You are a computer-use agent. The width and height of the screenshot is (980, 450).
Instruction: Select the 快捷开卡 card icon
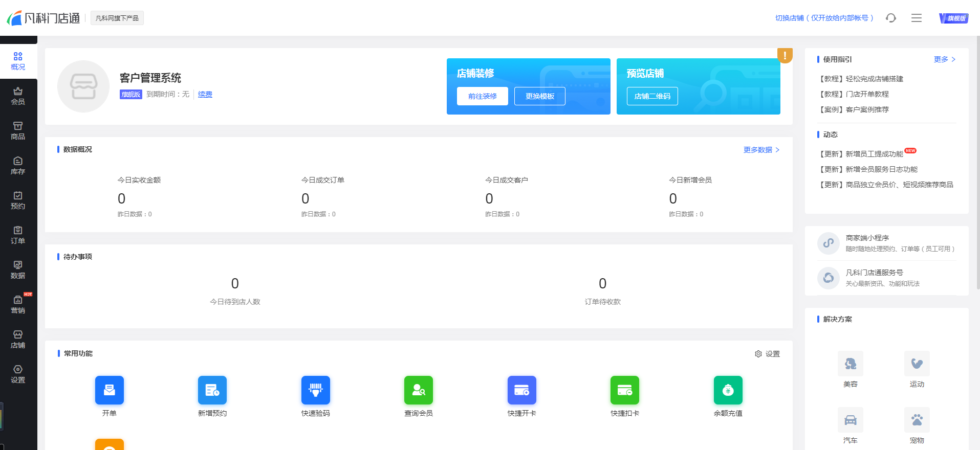coord(521,390)
